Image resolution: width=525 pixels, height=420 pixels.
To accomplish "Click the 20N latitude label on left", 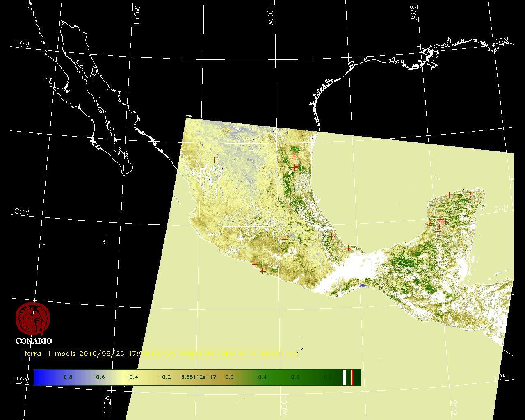I will point(22,212).
